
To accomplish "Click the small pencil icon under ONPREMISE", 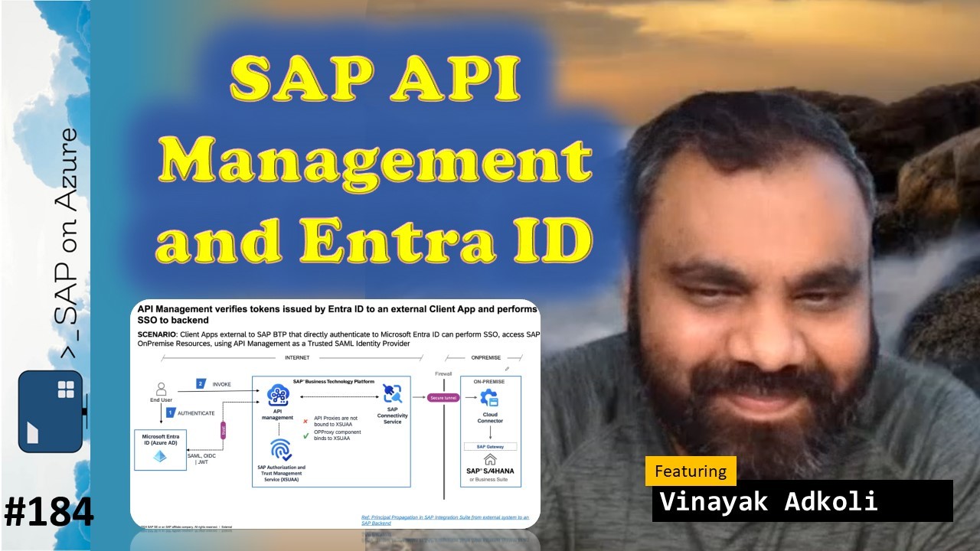I will 507,367.
